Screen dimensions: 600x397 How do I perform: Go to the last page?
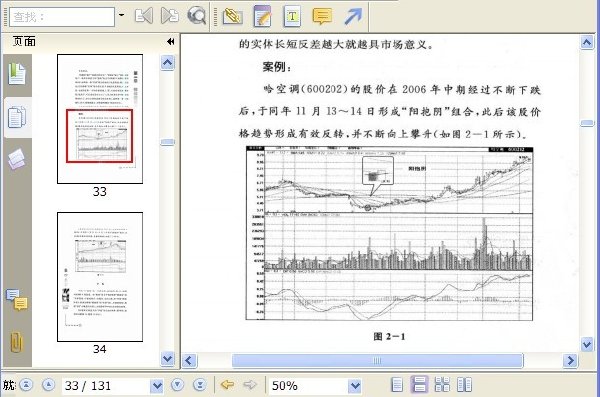(200, 385)
